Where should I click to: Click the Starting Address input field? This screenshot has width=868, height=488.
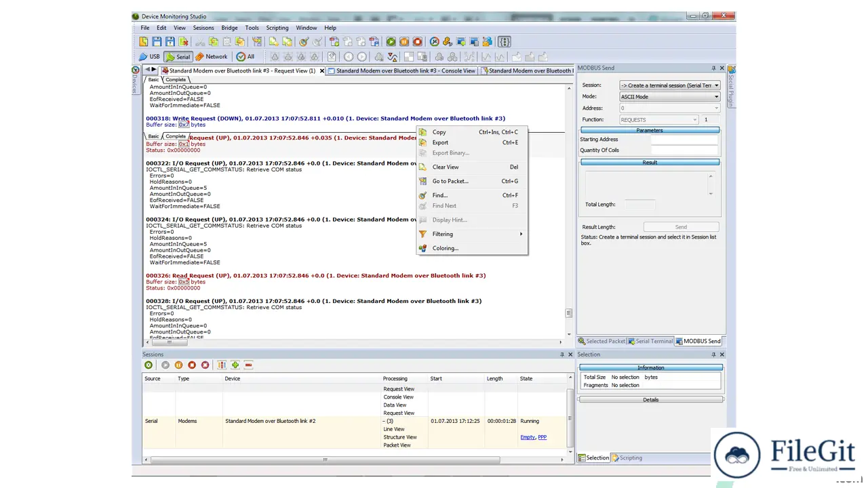[x=684, y=140]
